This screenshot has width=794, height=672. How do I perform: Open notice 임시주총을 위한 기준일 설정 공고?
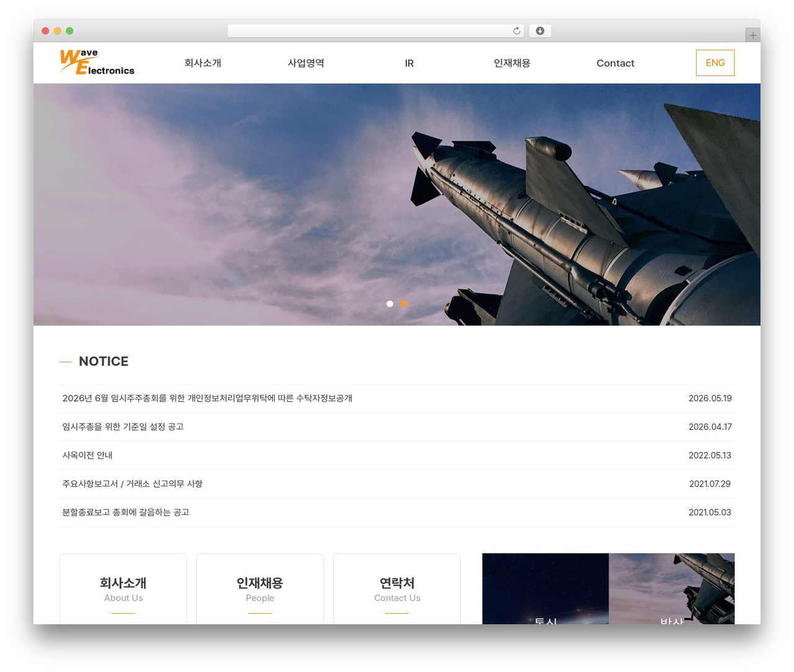(123, 427)
